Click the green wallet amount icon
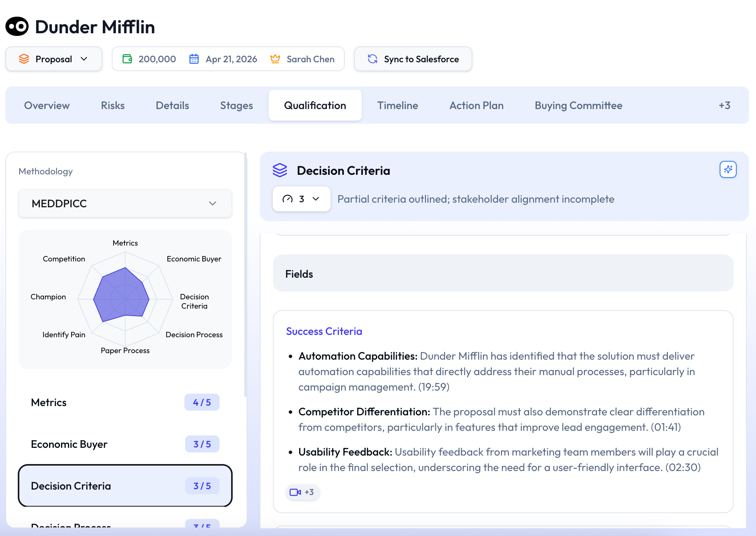Image resolution: width=756 pixels, height=536 pixels. 127,59
